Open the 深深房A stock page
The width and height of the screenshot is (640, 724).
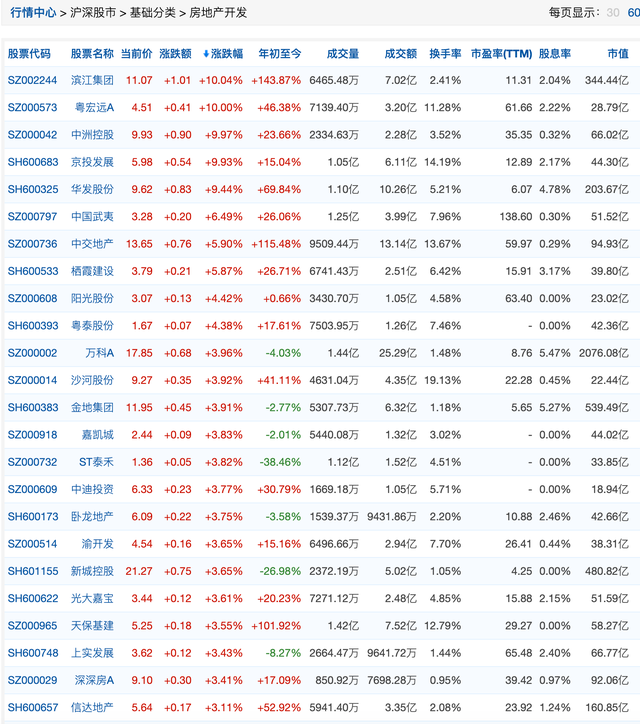click(94, 680)
